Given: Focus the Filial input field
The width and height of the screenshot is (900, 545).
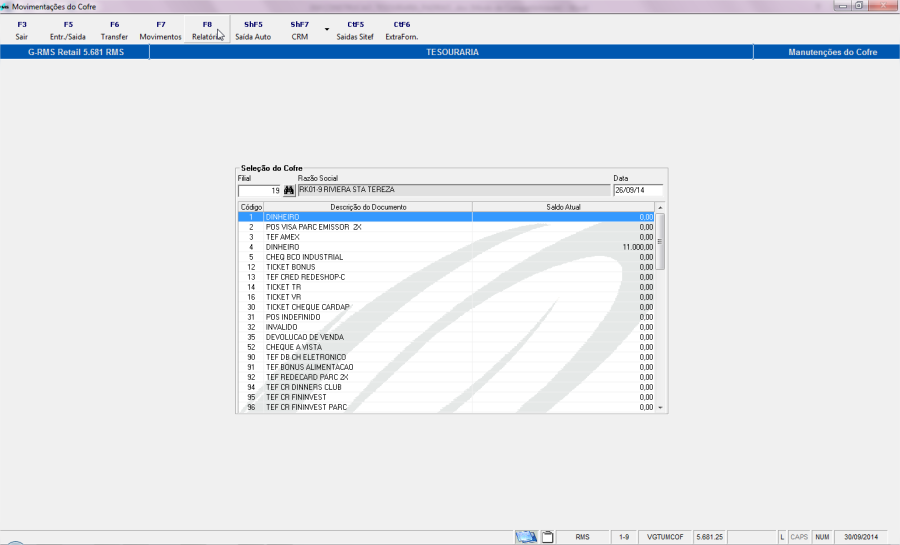Looking at the screenshot, I should pyautogui.click(x=259, y=190).
